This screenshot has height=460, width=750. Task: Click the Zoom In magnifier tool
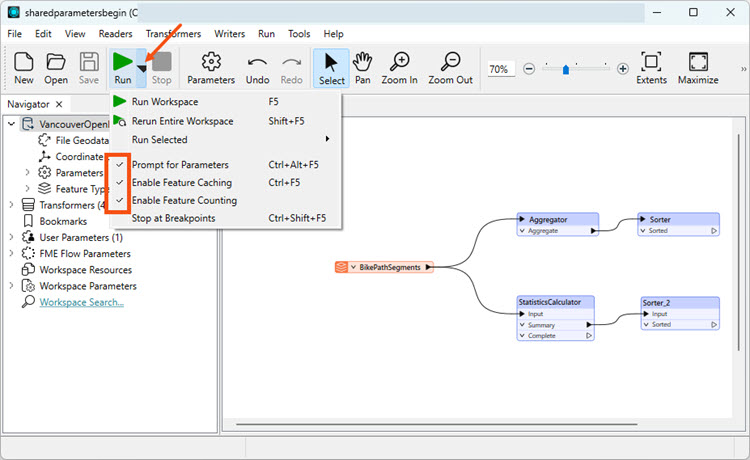pyautogui.click(x=399, y=68)
